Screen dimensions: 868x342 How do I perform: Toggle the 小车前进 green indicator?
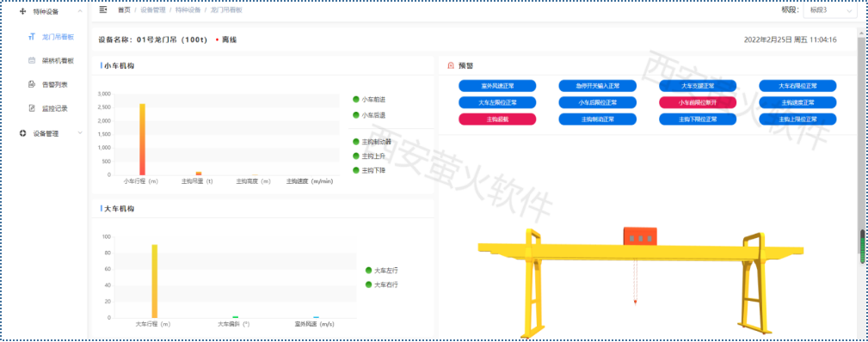tap(356, 99)
